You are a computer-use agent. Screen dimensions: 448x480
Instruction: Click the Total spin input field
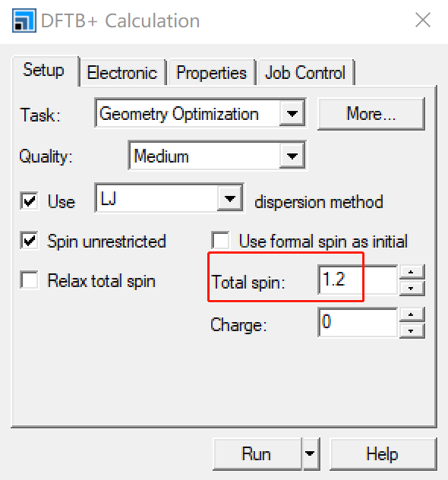[357, 281]
